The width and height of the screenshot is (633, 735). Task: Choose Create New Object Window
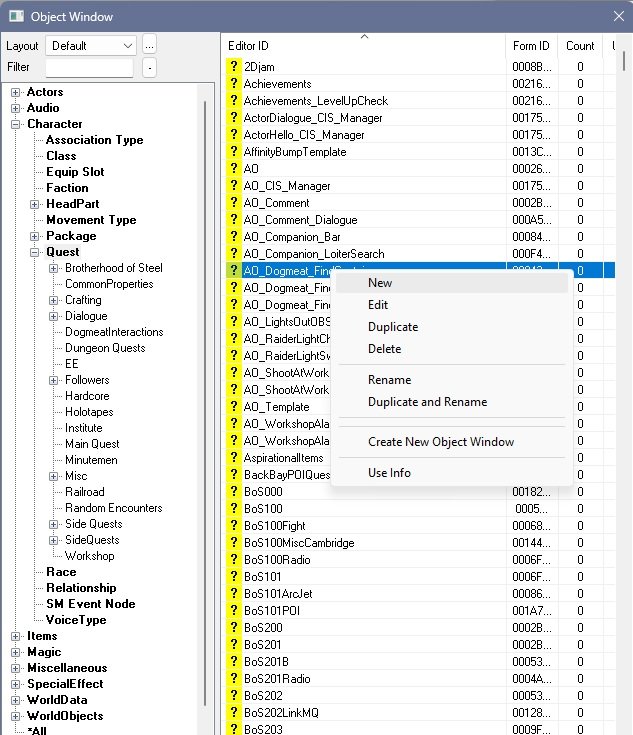[452, 442]
